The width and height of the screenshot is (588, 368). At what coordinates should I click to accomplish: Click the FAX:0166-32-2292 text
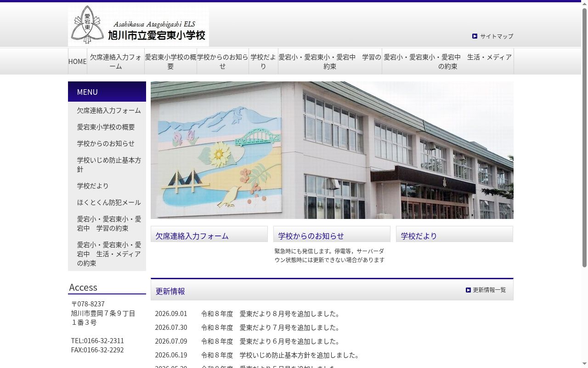[x=97, y=350]
